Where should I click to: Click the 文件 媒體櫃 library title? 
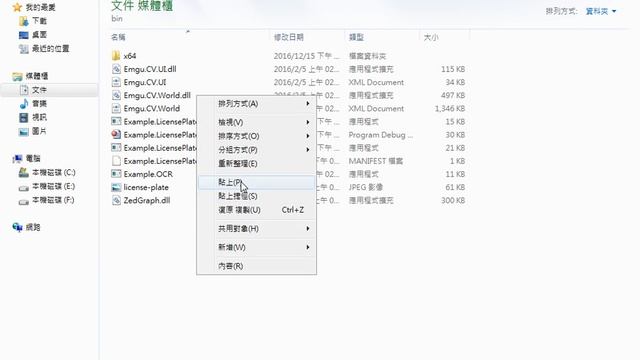tap(142, 6)
